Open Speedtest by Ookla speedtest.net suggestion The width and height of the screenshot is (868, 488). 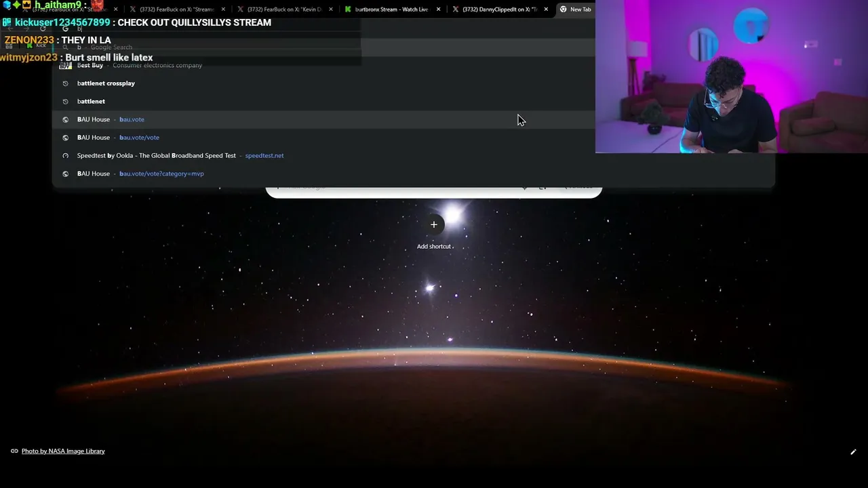[x=414, y=155]
